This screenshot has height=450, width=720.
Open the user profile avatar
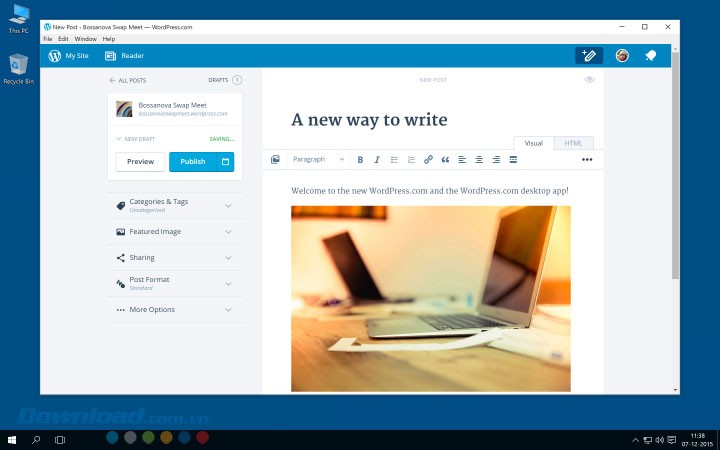click(622, 56)
